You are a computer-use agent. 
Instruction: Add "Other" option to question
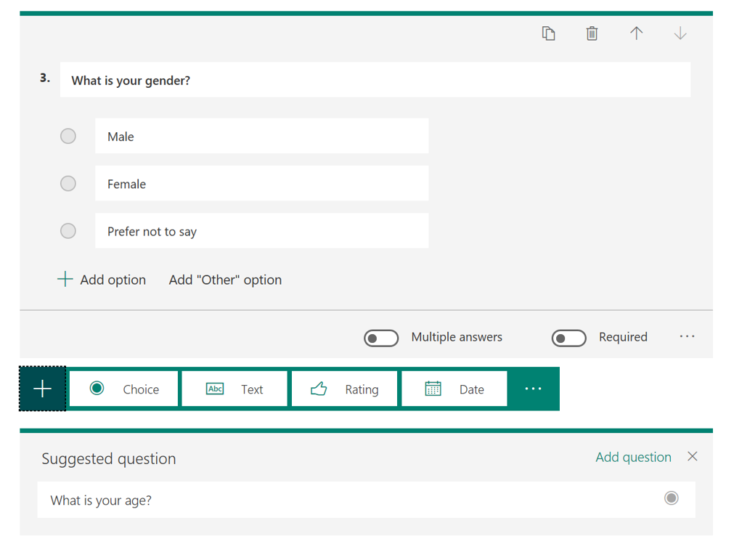pyautogui.click(x=225, y=279)
